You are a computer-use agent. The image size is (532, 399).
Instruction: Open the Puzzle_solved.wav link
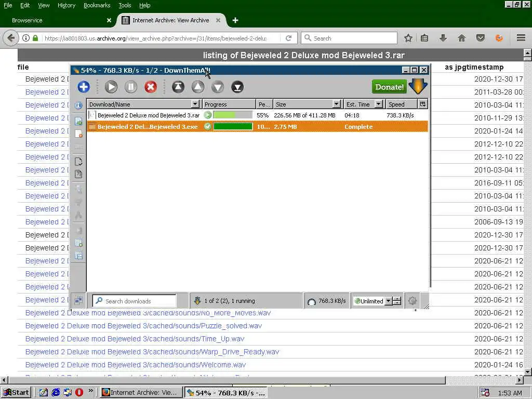143,326
